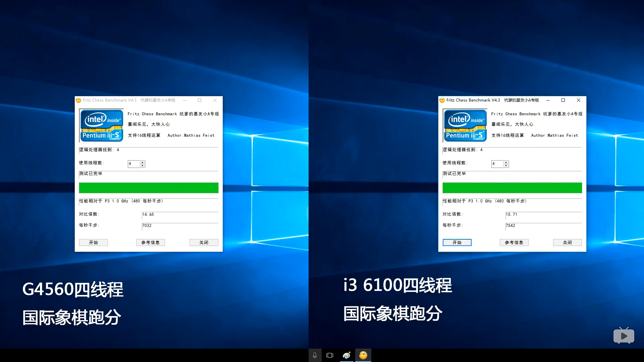644x362 pixels.
Task: Focus thread count field in i3 6100 window
Action: coord(497,164)
